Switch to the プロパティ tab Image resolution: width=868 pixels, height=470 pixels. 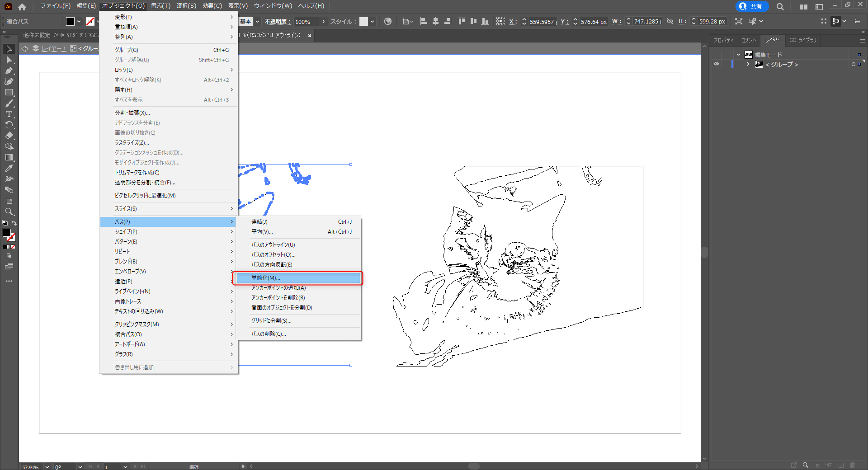tap(723, 40)
